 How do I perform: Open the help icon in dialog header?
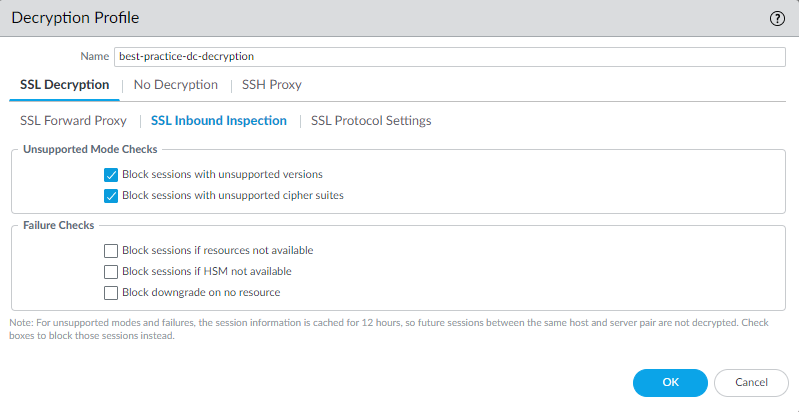coord(776,18)
